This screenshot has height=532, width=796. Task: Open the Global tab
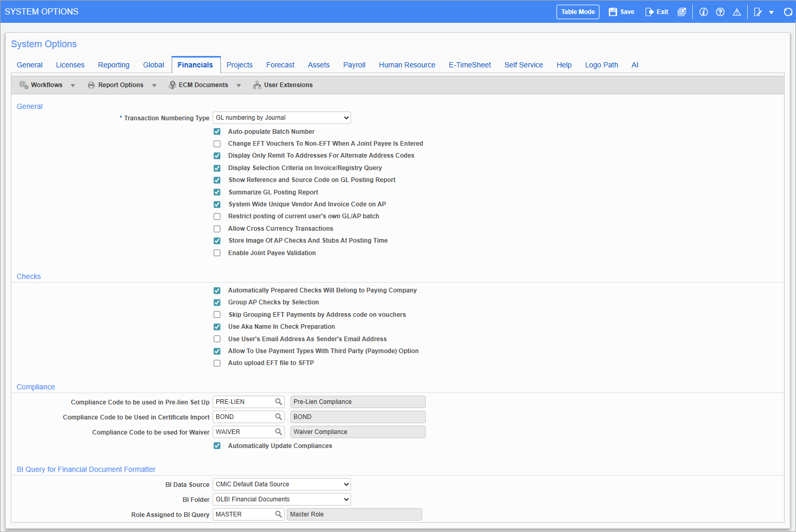click(x=153, y=65)
